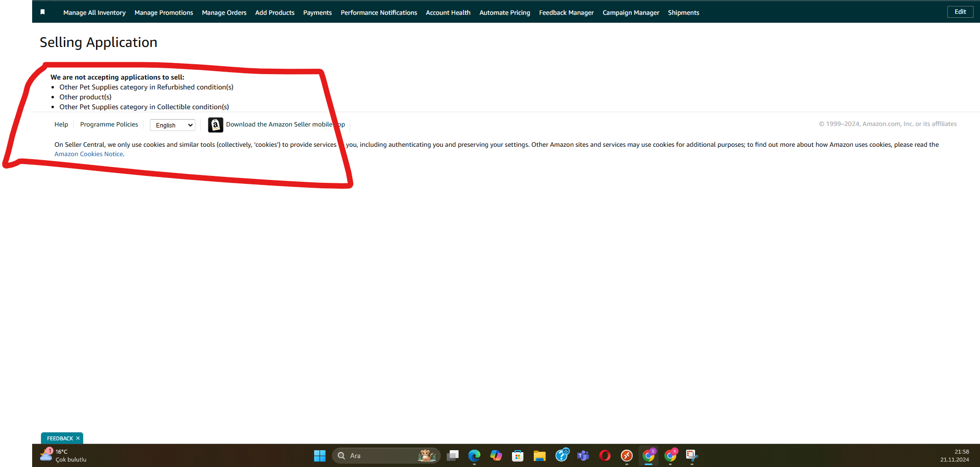Launch Microsoft Edge from the taskbar
980x467 pixels.
[474, 456]
